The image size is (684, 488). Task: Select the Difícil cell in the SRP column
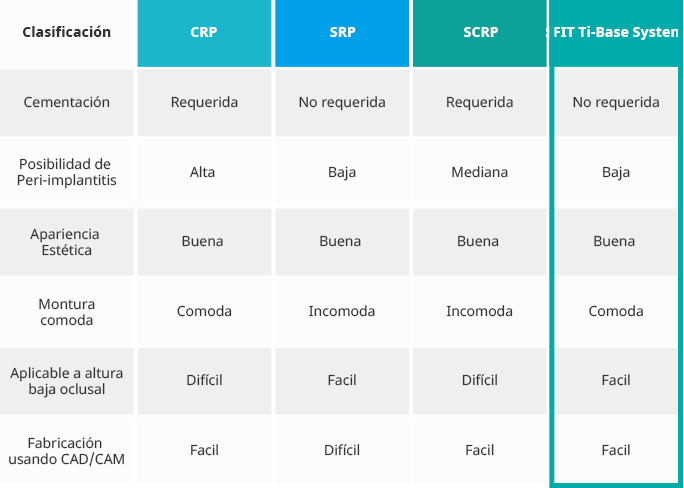342,450
